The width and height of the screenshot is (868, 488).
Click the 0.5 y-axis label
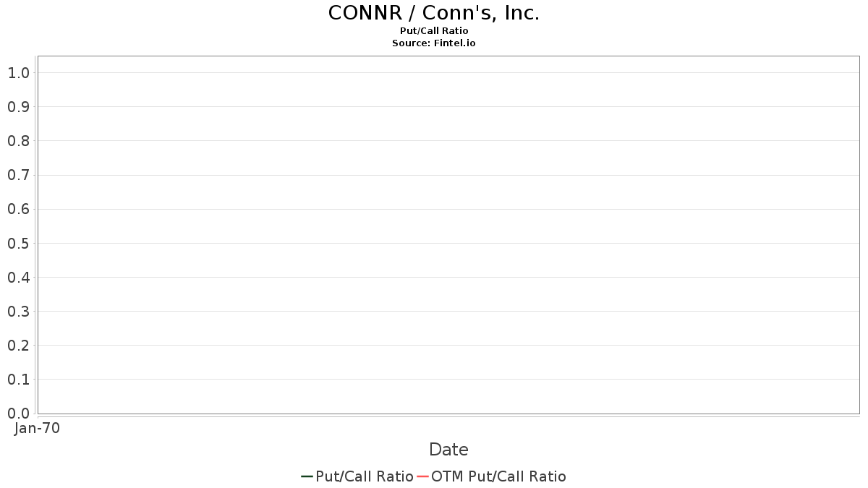[x=19, y=243]
